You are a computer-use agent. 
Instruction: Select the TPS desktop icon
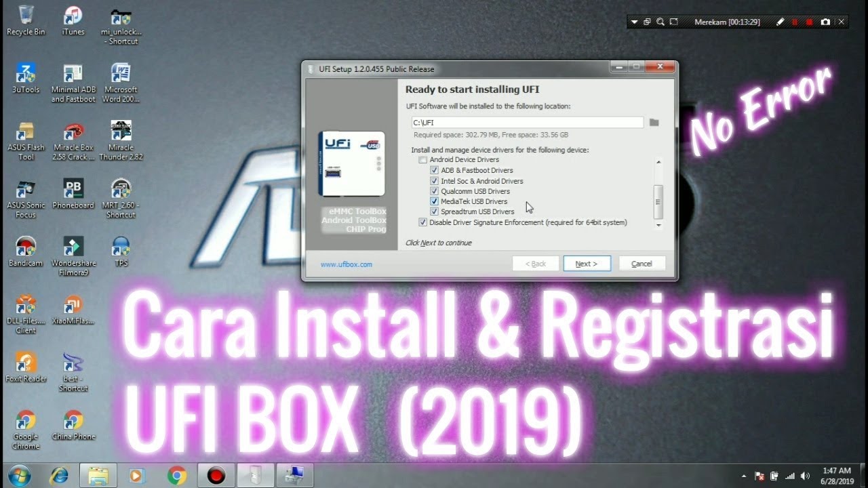(121, 251)
